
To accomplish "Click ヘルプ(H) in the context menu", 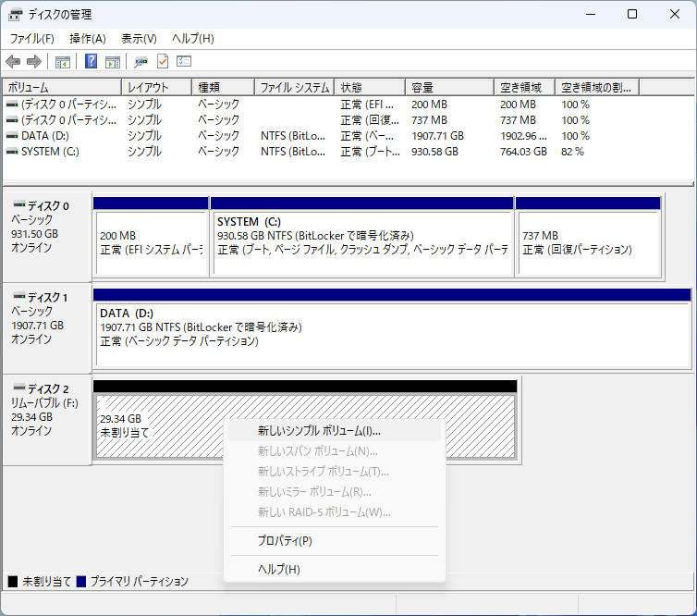I will [278, 569].
